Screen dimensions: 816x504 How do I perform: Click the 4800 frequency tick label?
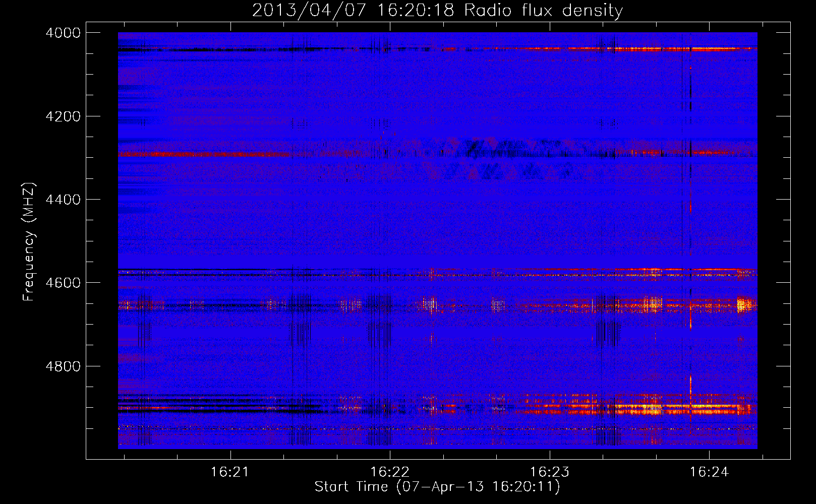click(63, 366)
